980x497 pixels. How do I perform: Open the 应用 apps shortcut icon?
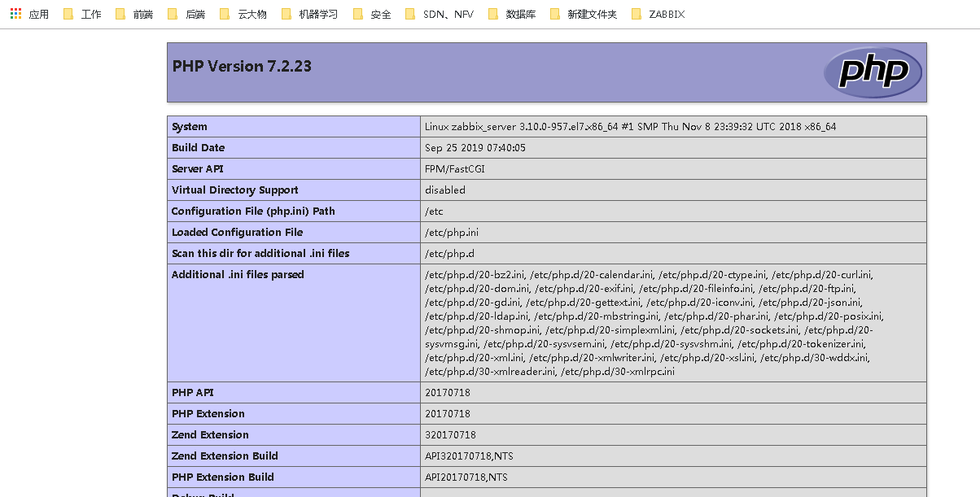point(29,14)
